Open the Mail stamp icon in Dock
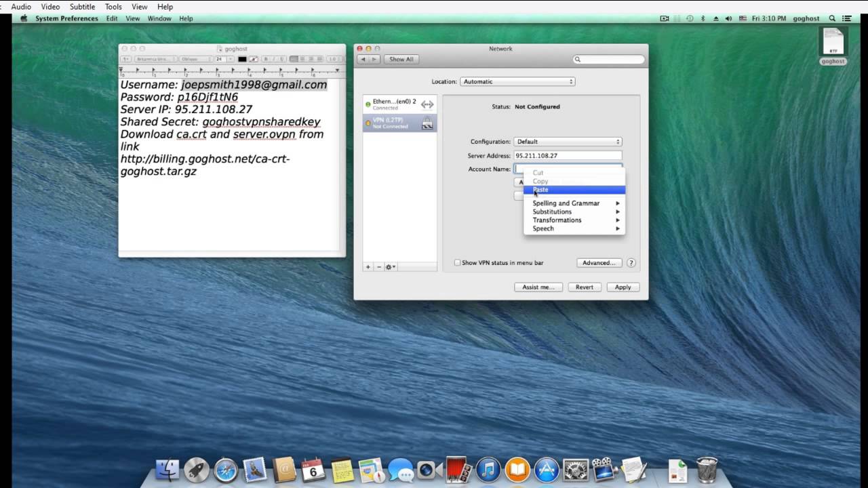 [255, 470]
